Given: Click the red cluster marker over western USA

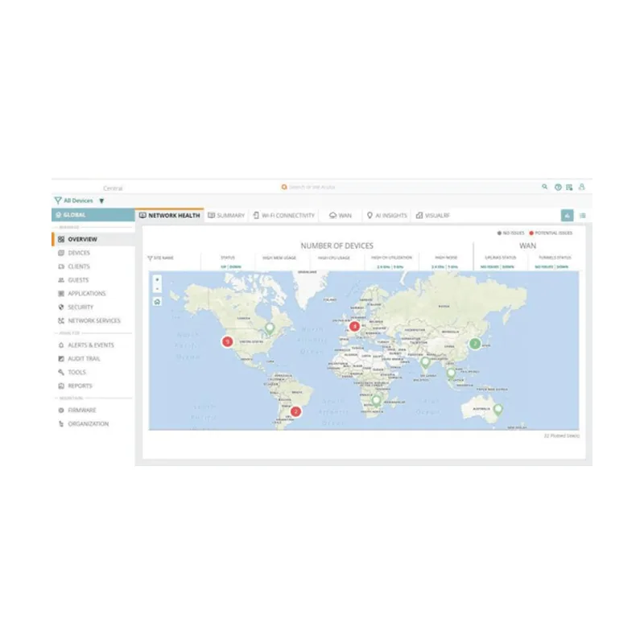Looking at the screenshot, I should 228,341.
